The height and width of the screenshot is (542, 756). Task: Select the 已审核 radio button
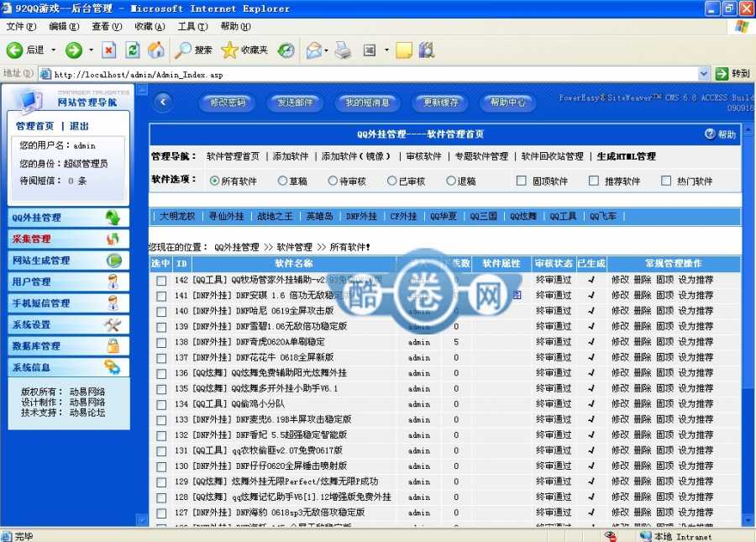click(392, 181)
